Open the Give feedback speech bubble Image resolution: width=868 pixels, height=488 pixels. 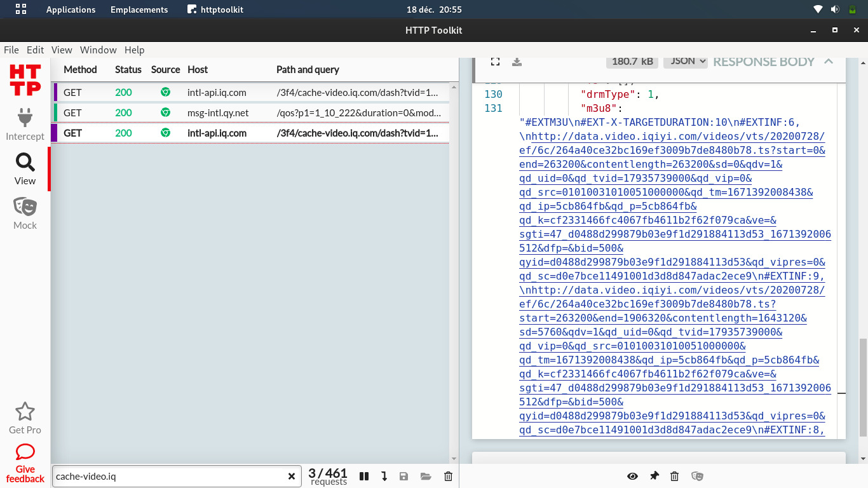pyautogui.click(x=25, y=452)
